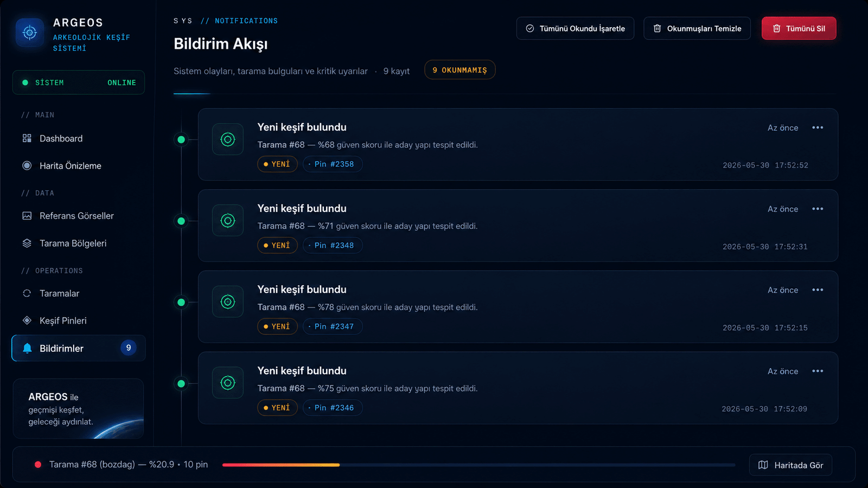This screenshot has width=868, height=488.
Task: Click the Pin #2348 tag
Action: tap(333, 245)
